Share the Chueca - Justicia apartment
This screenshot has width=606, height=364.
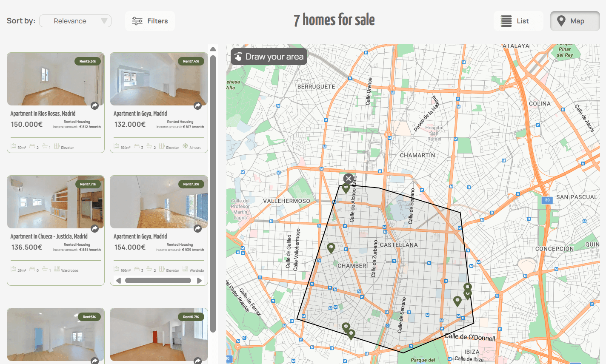pyautogui.click(x=95, y=228)
